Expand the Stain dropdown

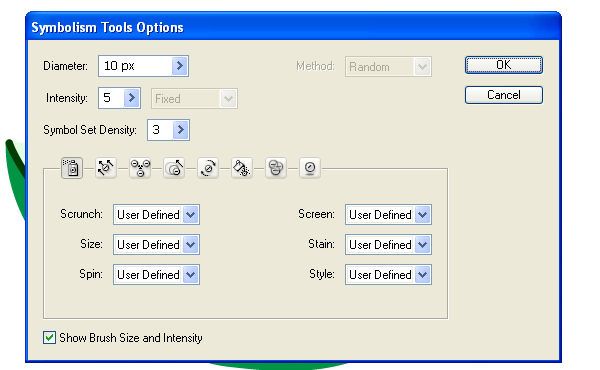422,244
